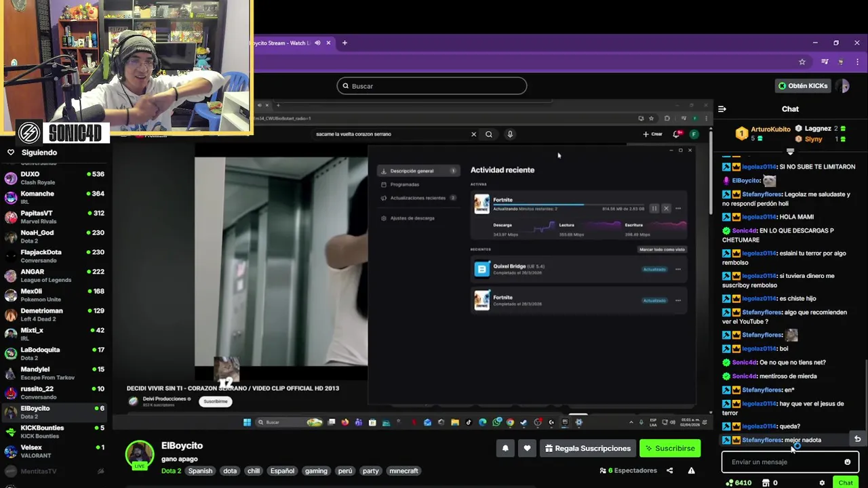This screenshot has width=868, height=488.
Task: Select the Spanish stream tag
Action: pyautogui.click(x=200, y=471)
